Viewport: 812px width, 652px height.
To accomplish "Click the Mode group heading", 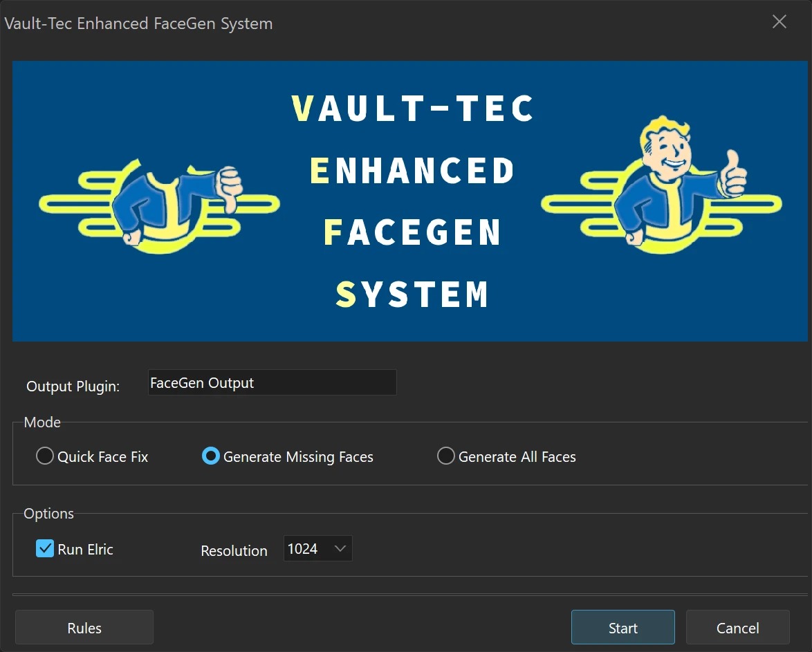I will click(42, 422).
